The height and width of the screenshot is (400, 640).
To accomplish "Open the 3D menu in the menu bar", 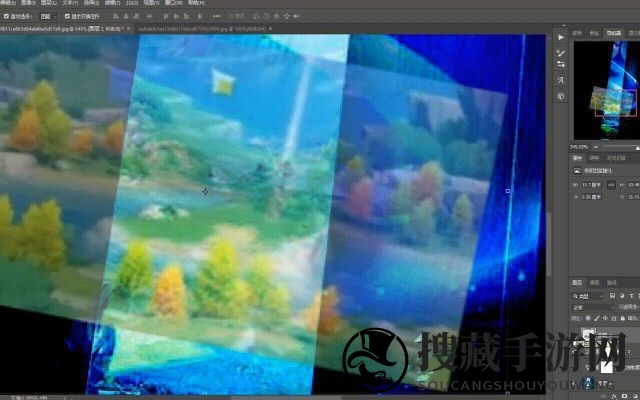I will [131, 2].
